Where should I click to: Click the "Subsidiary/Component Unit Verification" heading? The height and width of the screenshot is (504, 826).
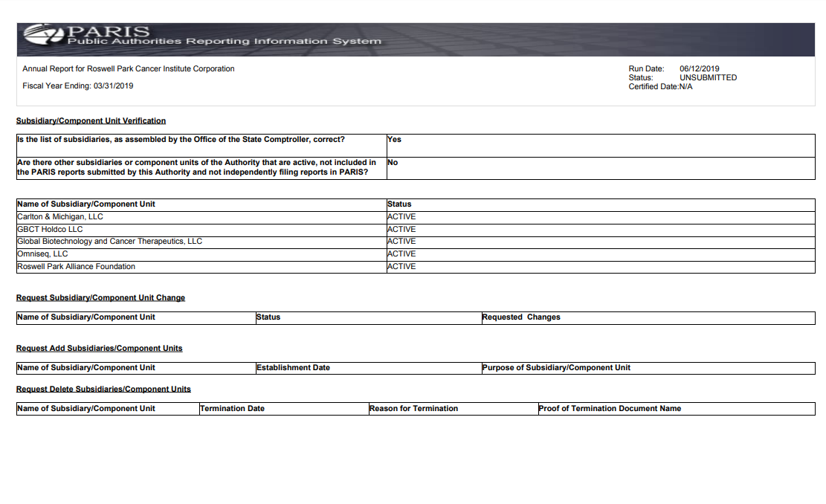click(x=91, y=120)
